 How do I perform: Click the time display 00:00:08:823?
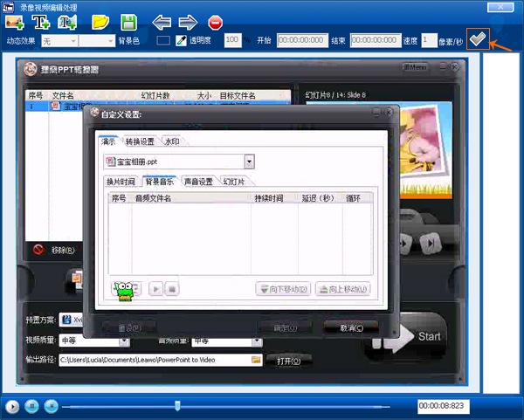click(x=444, y=406)
